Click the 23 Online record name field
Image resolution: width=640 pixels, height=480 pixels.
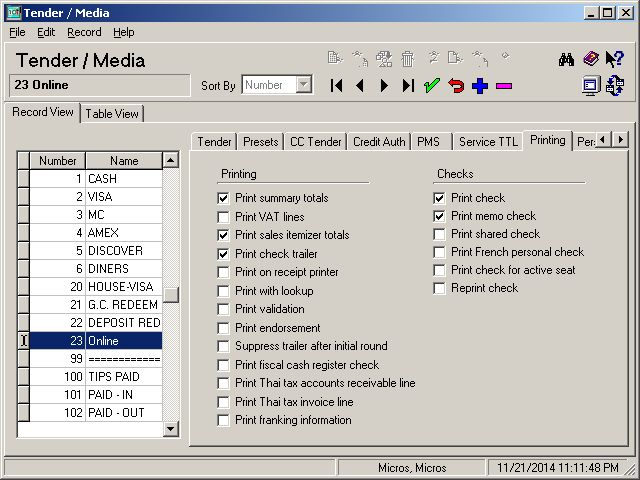pos(100,85)
